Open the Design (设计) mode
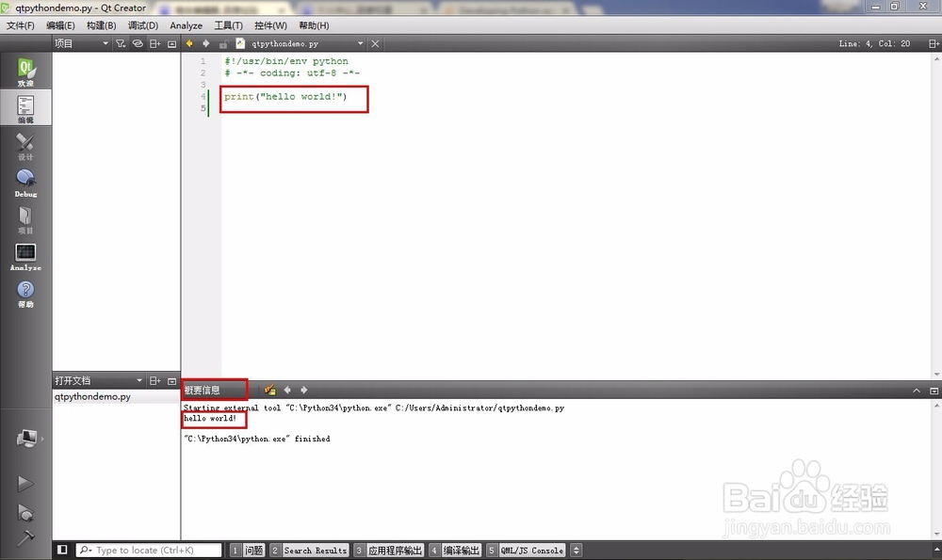This screenshot has width=942, height=560. coord(25,147)
